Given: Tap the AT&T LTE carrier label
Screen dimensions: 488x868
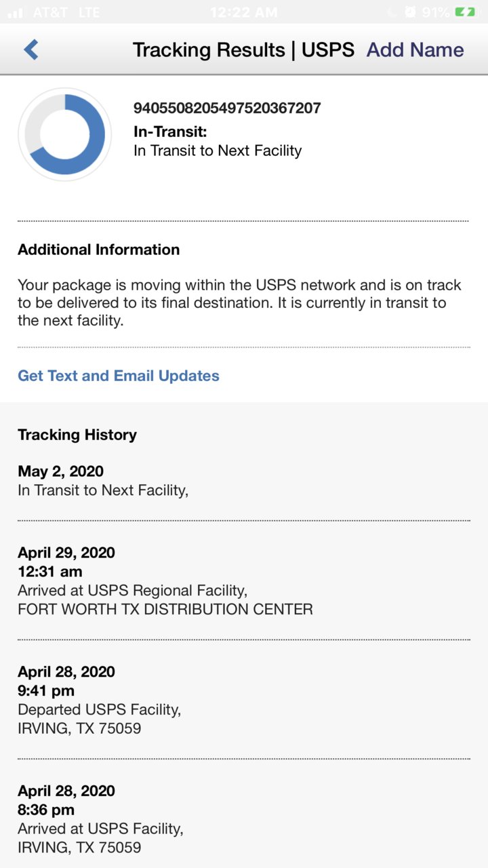Looking at the screenshot, I should click(66, 12).
